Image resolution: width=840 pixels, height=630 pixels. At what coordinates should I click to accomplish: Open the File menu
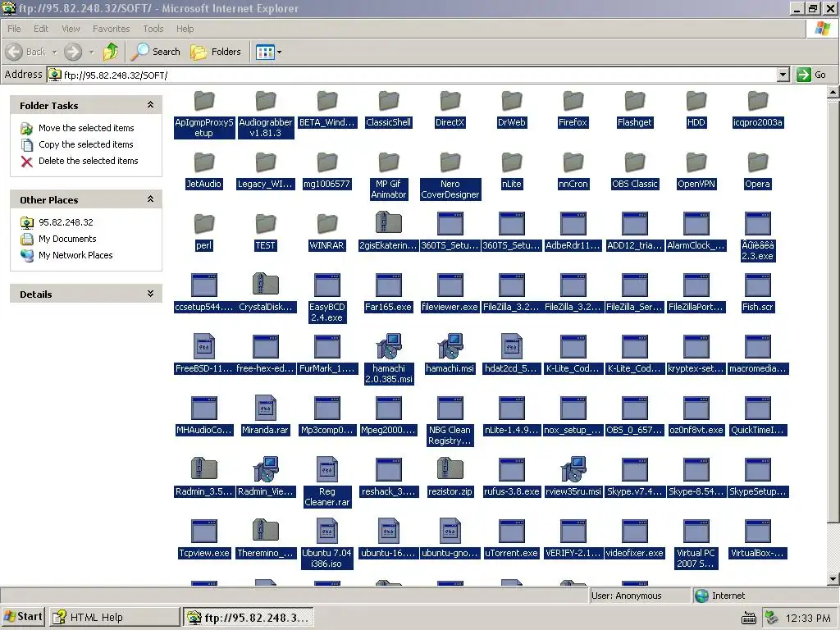coord(15,29)
